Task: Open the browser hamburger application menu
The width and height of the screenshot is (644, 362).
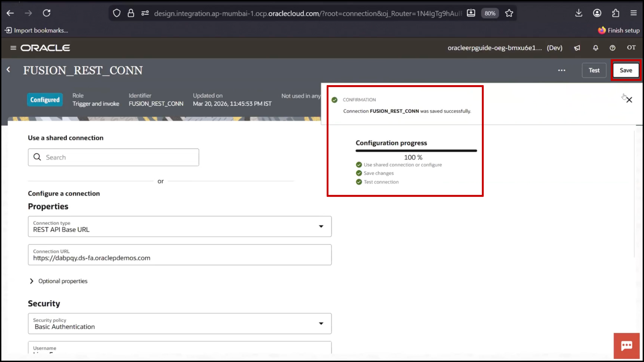Action: 634,13
